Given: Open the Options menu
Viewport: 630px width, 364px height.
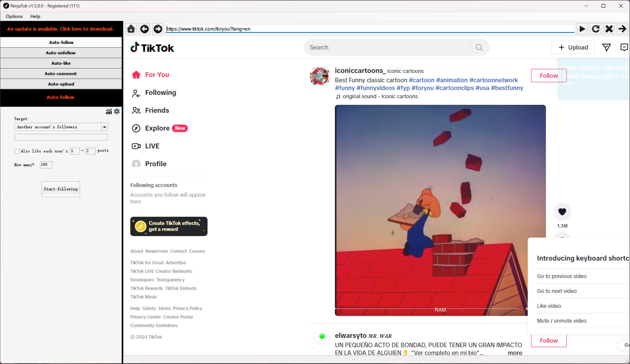Looking at the screenshot, I should point(14,16).
